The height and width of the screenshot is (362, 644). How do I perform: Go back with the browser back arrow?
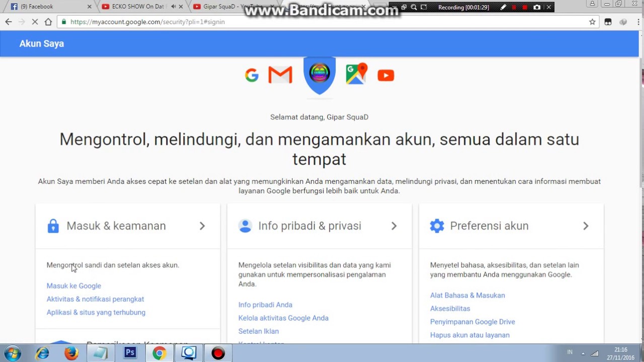click(9, 22)
